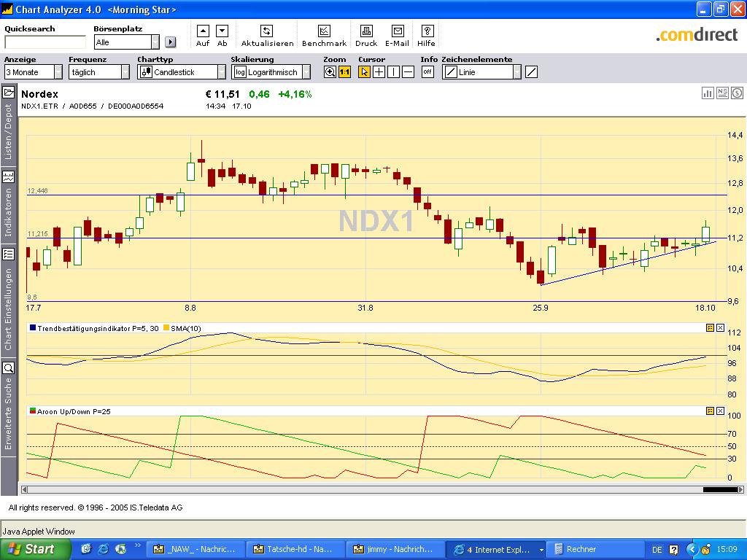Click the Quicksearch go arrow button
747x560 pixels.
[170, 42]
